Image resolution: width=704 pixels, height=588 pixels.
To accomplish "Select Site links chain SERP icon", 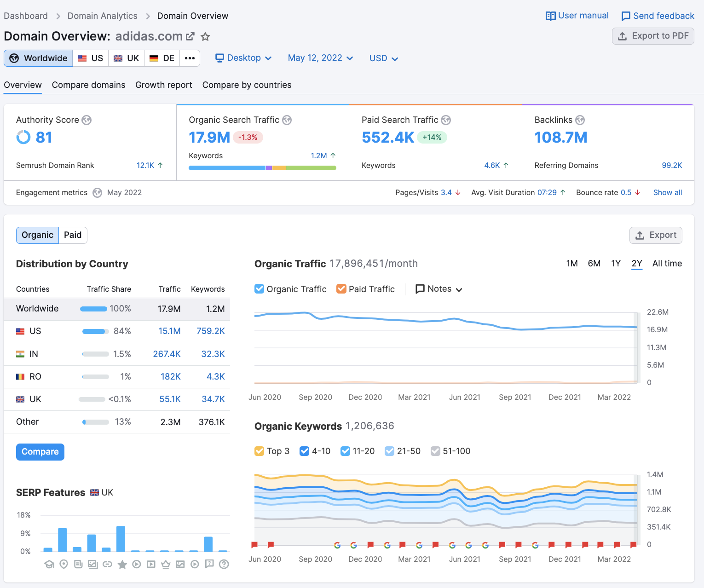I will [107, 564].
